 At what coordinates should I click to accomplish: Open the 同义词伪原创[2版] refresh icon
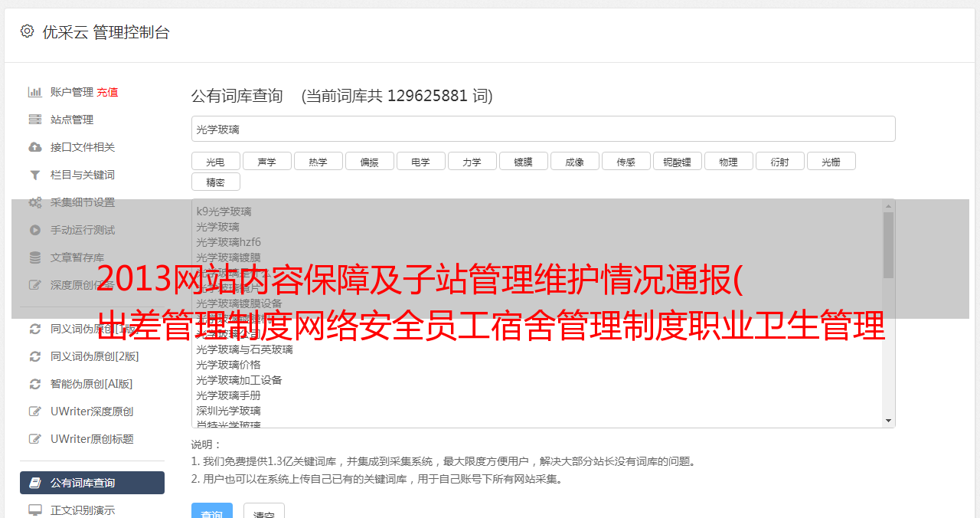(35, 356)
